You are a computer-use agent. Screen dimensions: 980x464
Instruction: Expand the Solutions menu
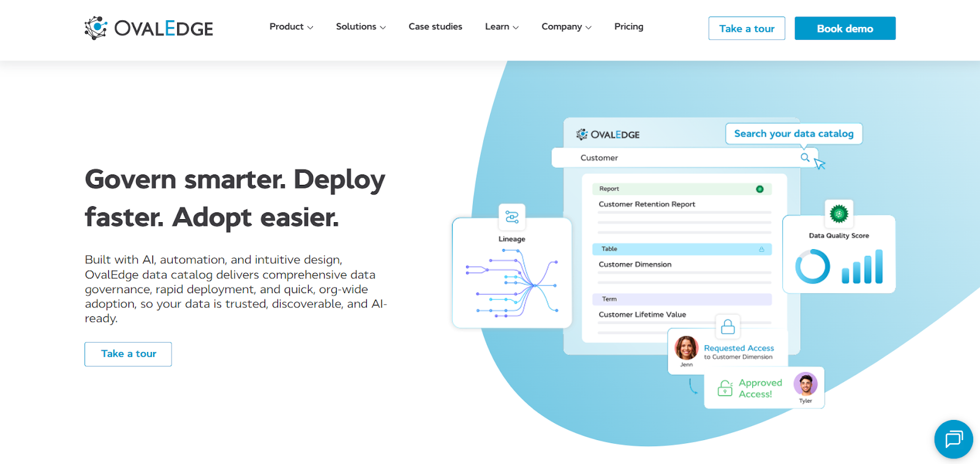[x=361, y=26]
